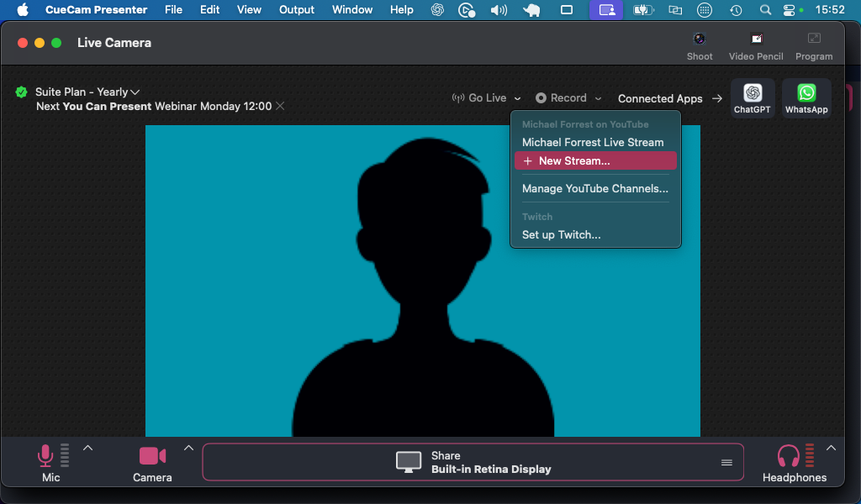Open the Program view
This screenshot has height=504, width=861.
[x=814, y=46]
